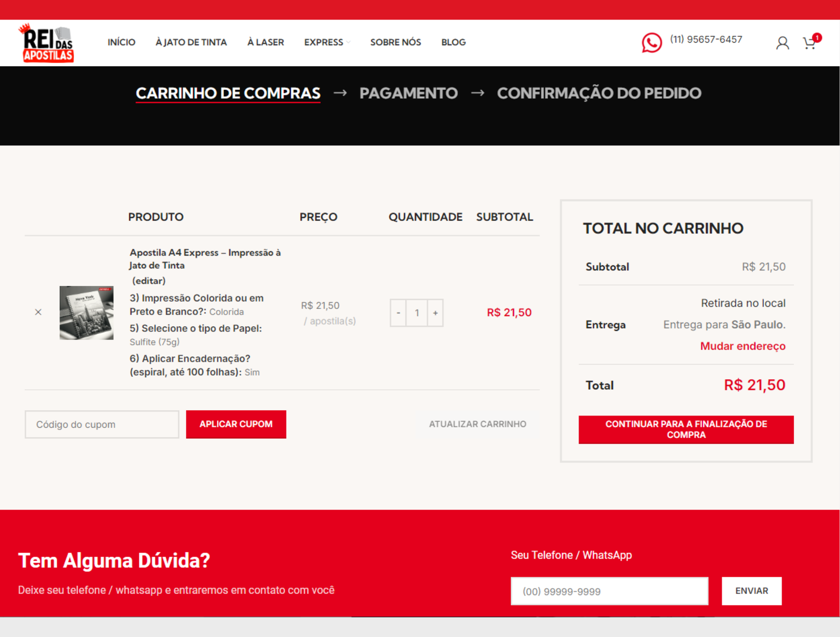Go to the Início menu item
This screenshot has height=637, width=840.
pos(121,43)
